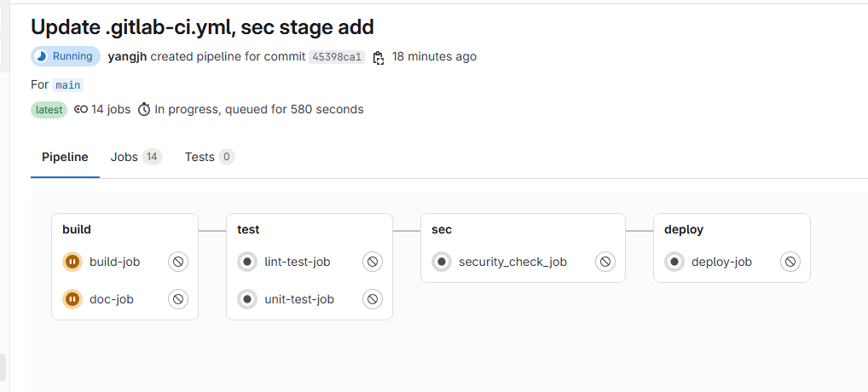The height and width of the screenshot is (392, 868).
Task: Open the unit-test-job details
Action: 299,299
